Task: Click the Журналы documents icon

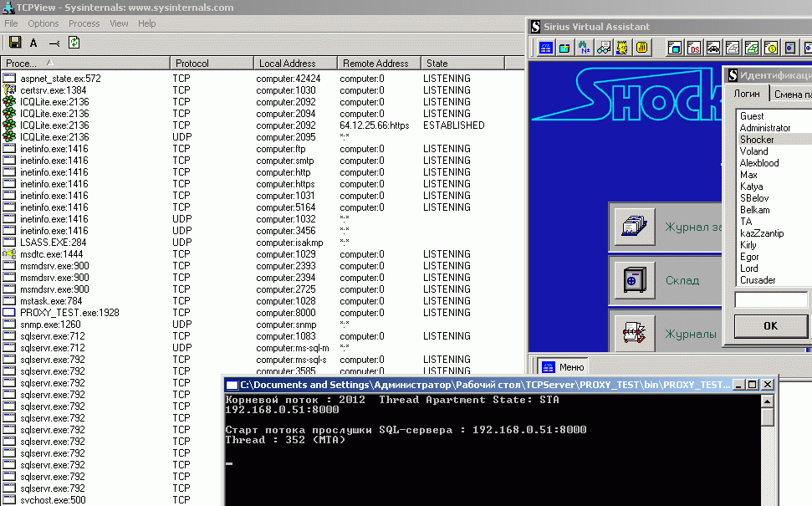Action: coord(635,334)
